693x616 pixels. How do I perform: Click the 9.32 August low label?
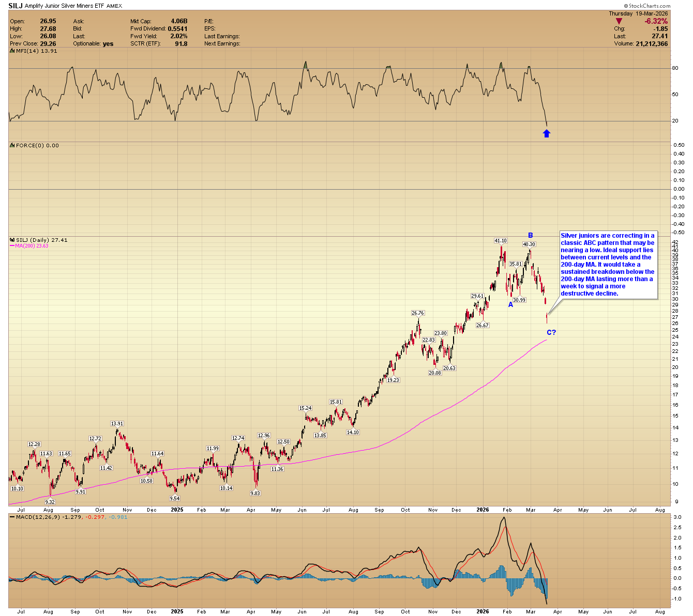[50, 502]
